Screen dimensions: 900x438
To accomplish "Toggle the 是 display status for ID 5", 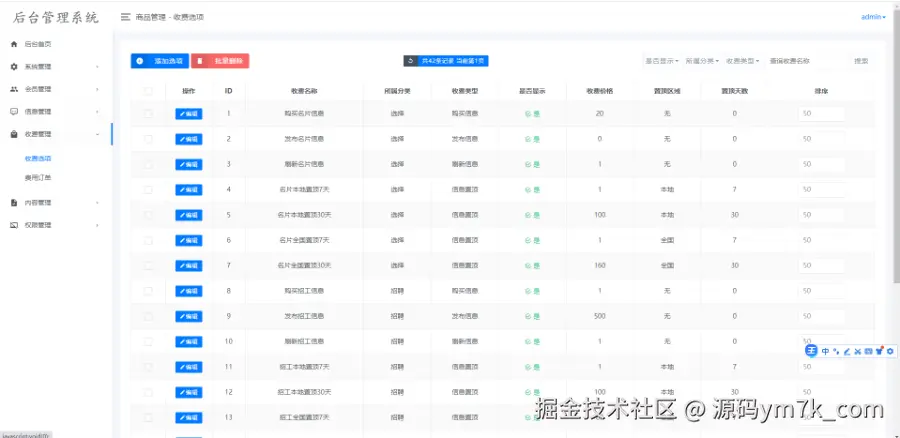I will pos(532,215).
